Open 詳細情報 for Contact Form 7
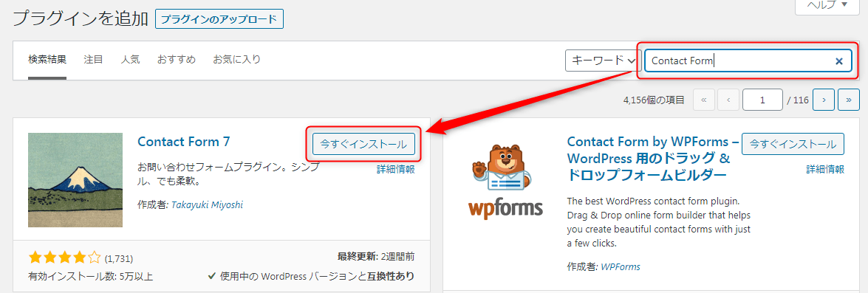The height and width of the screenshot is (293, 868). [x=396, y=169]
